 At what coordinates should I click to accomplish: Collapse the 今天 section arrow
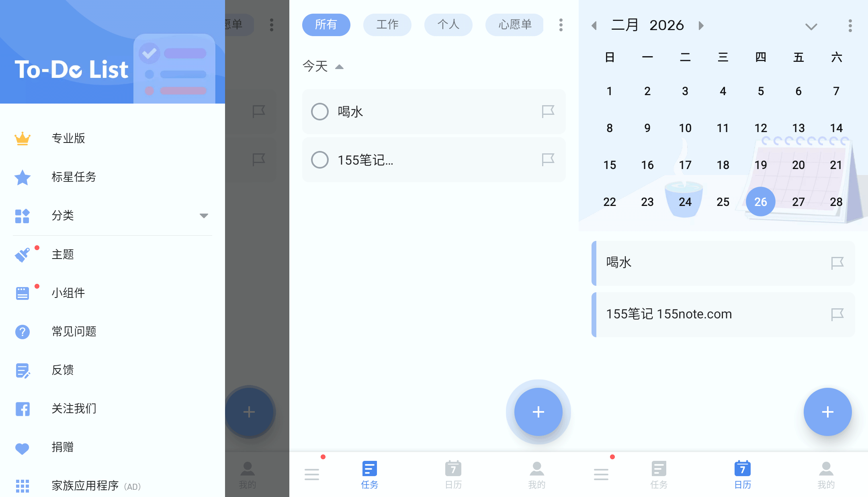click(340, 67)
